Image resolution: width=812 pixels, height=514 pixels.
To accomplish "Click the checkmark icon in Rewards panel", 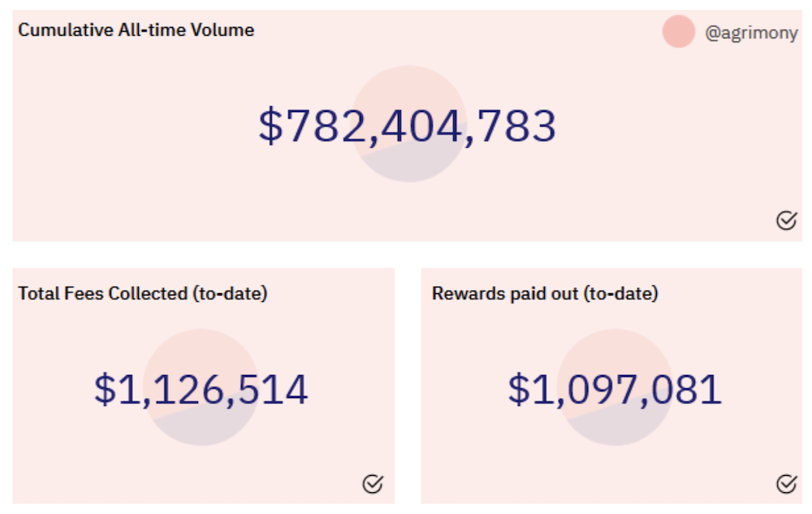I will [786, 484].
